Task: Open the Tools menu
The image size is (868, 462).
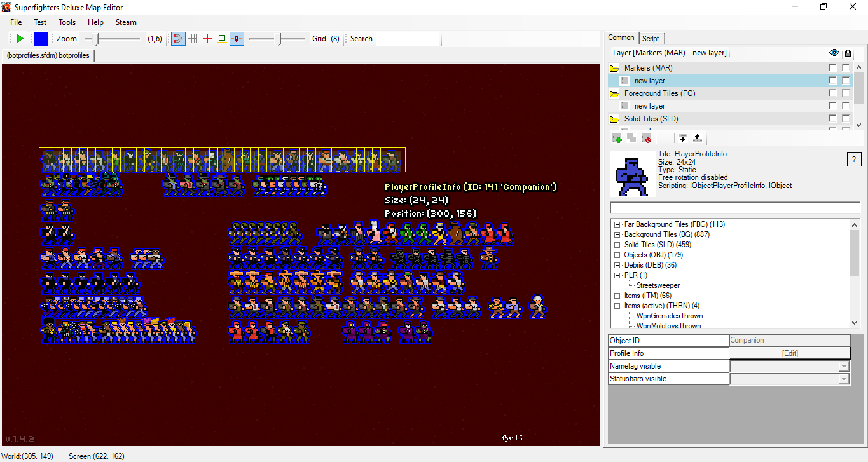Action: (x=67, y=22)
